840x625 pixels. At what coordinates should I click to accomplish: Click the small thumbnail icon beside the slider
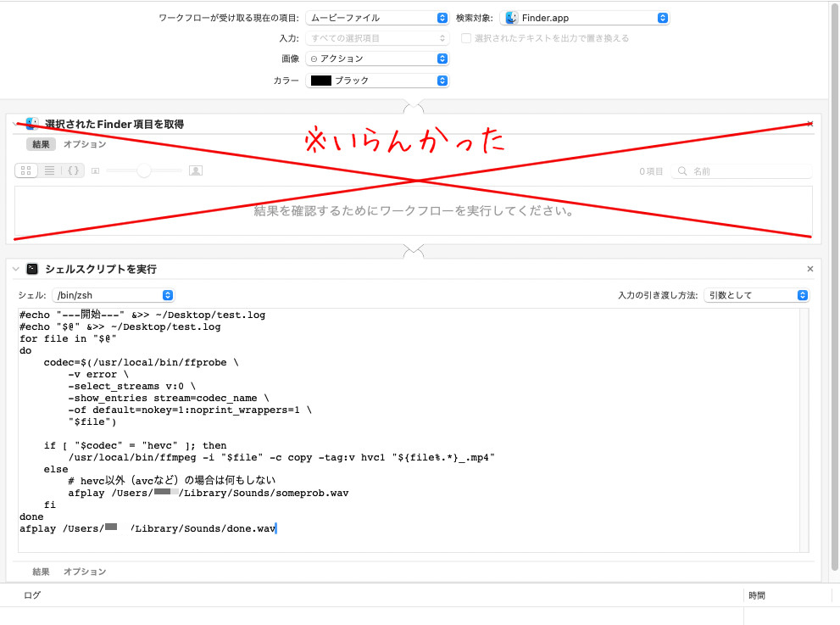pyautogui.click(x=95, y=171)
